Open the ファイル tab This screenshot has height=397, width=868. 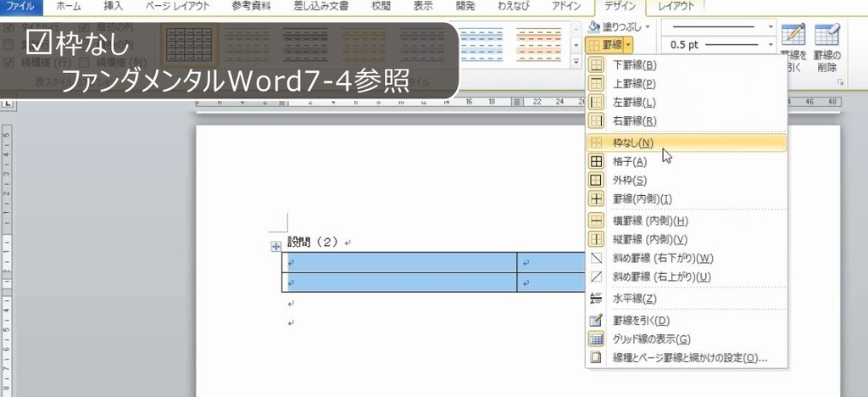21,7
